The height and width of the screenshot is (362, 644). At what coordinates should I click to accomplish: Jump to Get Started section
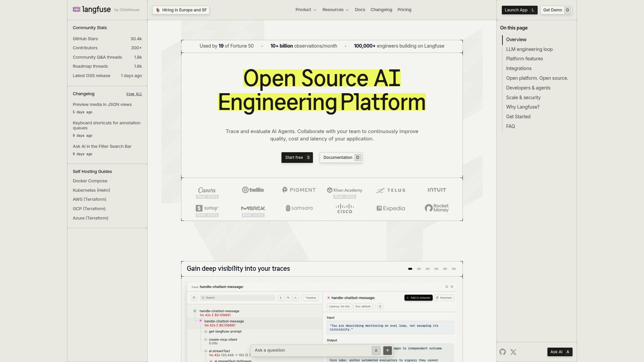click(x=518, y=117)
